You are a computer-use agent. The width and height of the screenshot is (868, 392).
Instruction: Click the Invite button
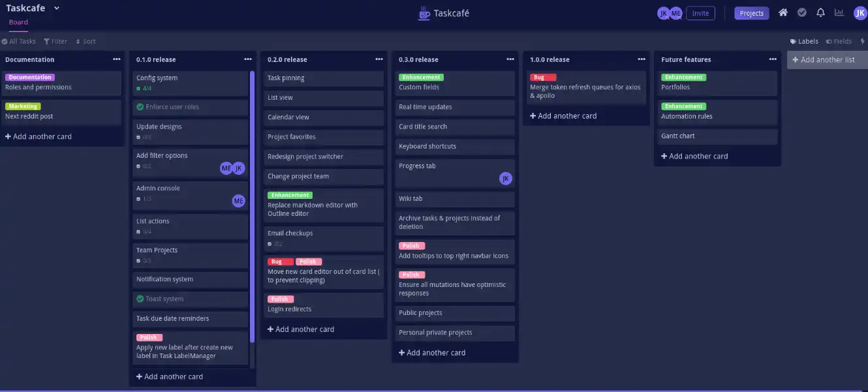click(x=700, y=13)
